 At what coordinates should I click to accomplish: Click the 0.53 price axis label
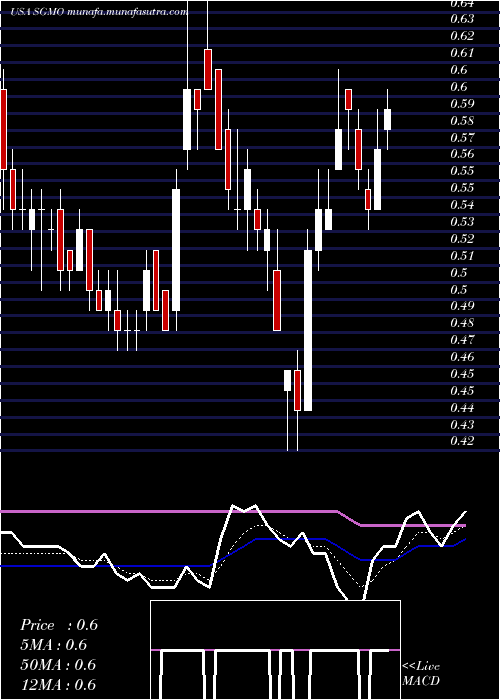click(462, 222)
